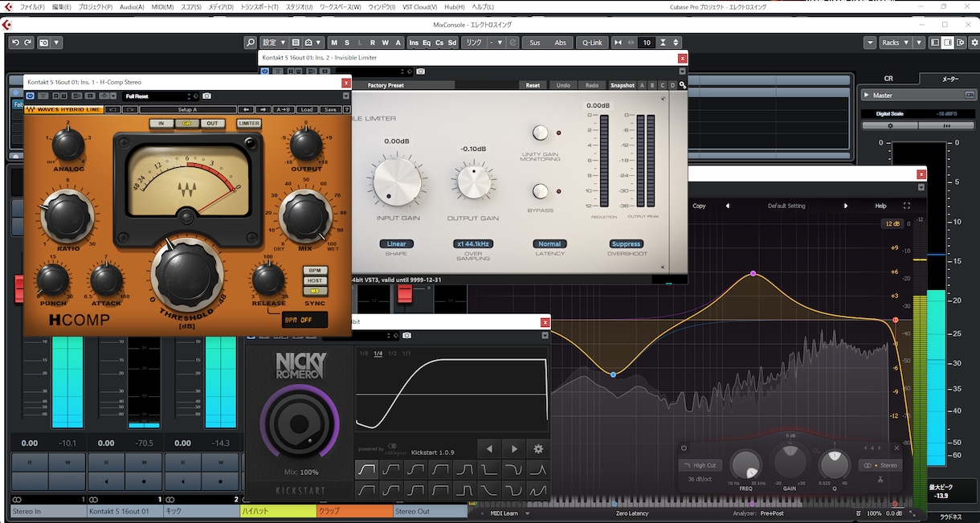Screen dimensions: 980x523
Task: Click the redo arrow in the MixConsole toolbar
Action: click(28, 43)
